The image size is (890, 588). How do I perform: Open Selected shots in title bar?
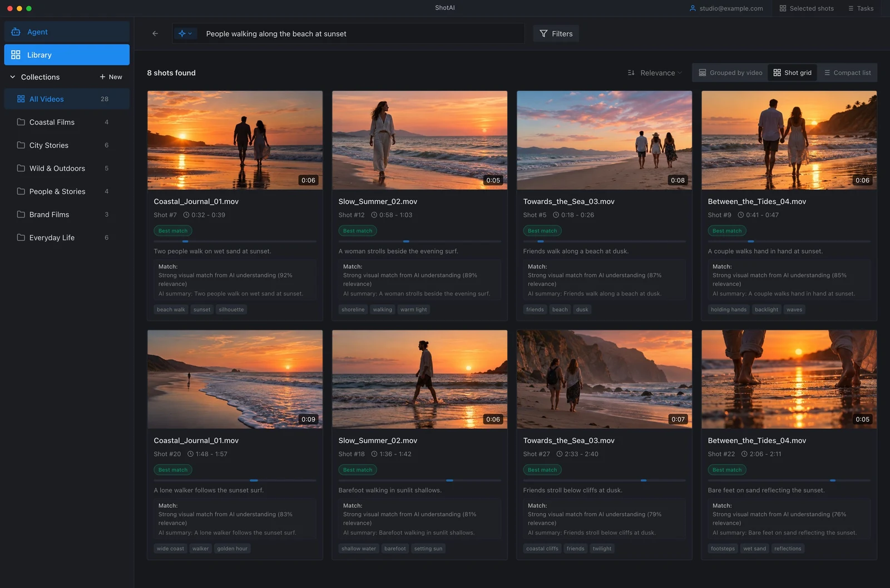[x=807, y=8]
